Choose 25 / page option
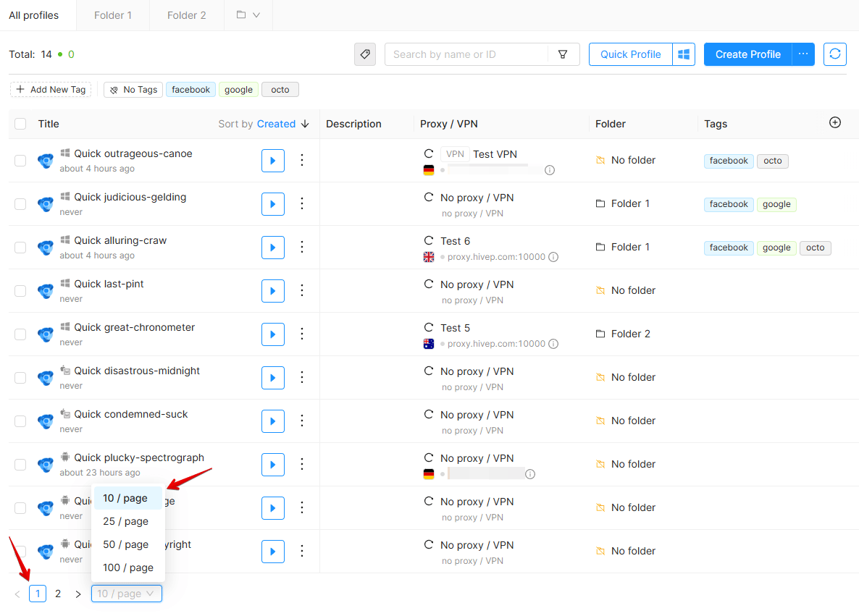859x616 pixels. click(x=128, y=521)
